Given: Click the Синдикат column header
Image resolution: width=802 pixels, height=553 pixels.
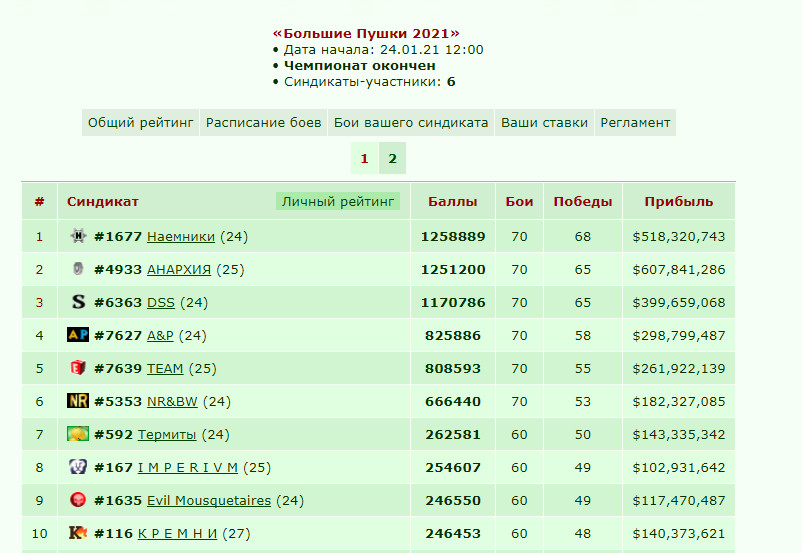Looking at the screenshot, I should pos(103,202).
